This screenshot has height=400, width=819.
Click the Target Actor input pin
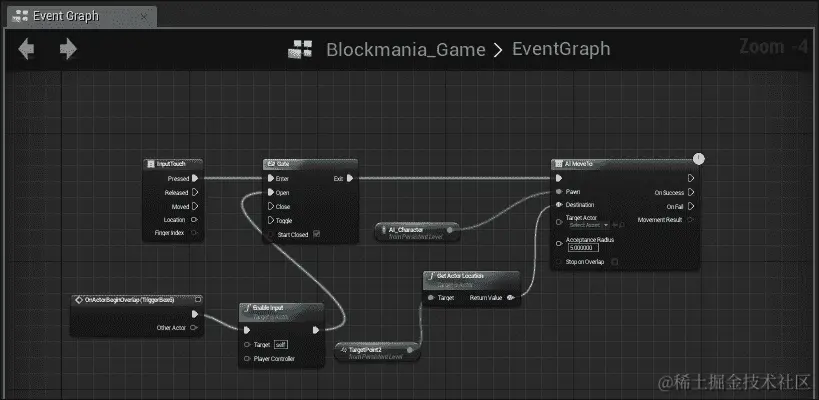[x=559, y=222]
